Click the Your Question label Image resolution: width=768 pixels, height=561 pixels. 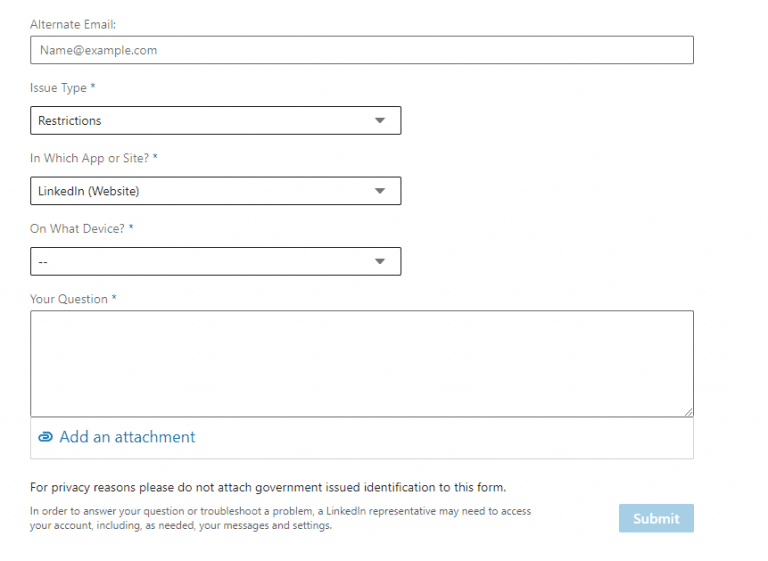click(x=73, y=299)
